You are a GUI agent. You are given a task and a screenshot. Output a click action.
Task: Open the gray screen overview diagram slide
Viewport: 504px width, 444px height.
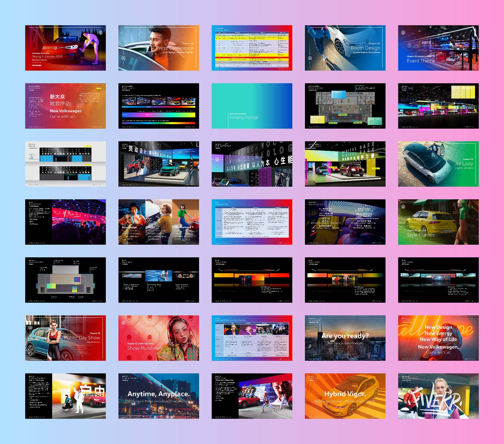[x=65, y=280]
